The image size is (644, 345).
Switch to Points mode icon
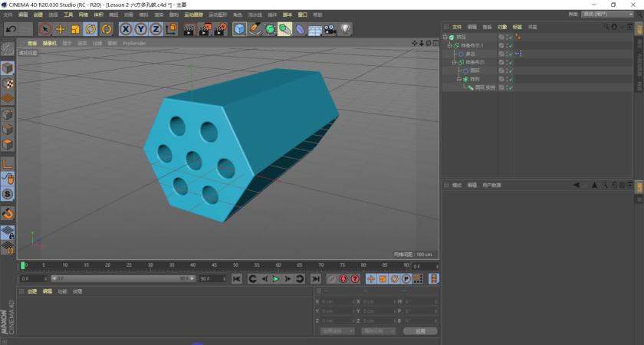coord(8,114)
